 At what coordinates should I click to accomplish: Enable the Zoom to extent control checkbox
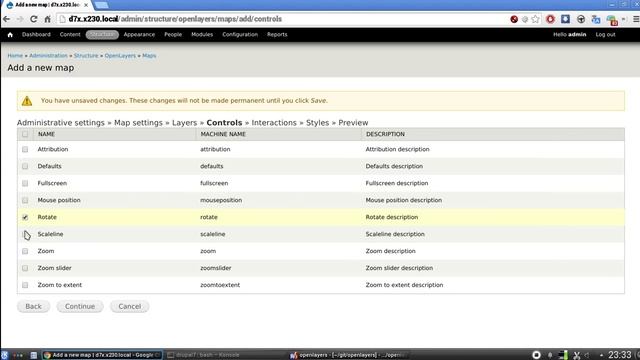[25, 285]
